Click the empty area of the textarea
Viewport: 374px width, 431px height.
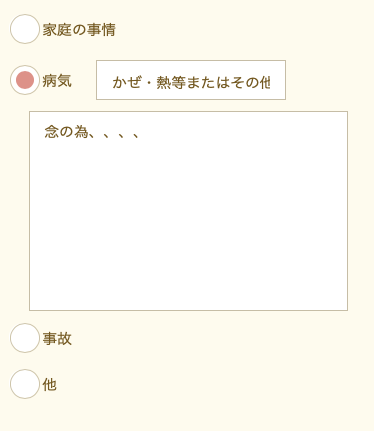188,227
